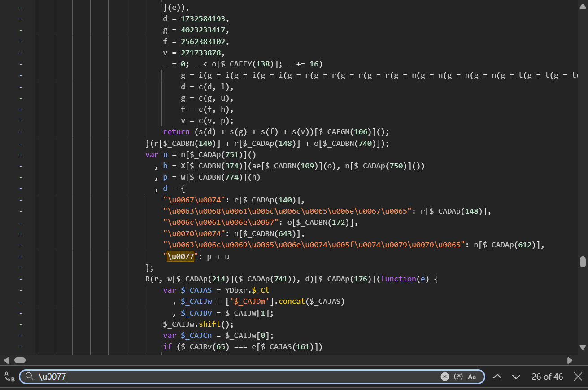Screen dimensions: 588x390
Task: Click inside the search input field
Action: point(224,377)
